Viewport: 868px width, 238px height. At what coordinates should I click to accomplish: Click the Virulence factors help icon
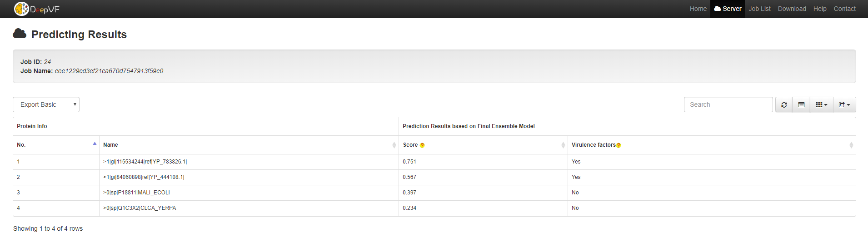pos(619,145)
